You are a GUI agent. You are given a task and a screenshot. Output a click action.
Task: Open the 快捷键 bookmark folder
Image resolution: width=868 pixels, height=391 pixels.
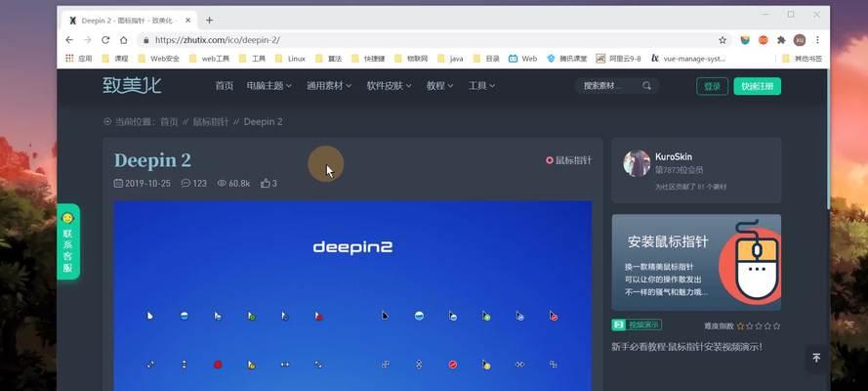pyautogui.click(x=369, y=58)
